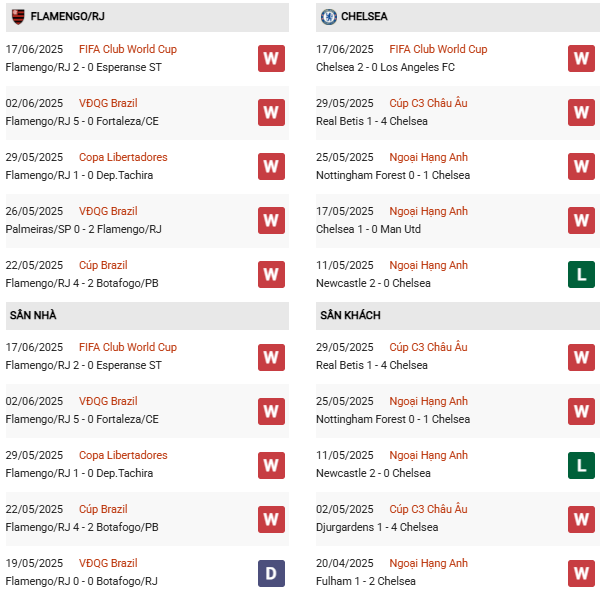
Task: Click W badge for Palmeiras/SP 0-2 Flamengo/RJ
Action: tap(271, 220)
